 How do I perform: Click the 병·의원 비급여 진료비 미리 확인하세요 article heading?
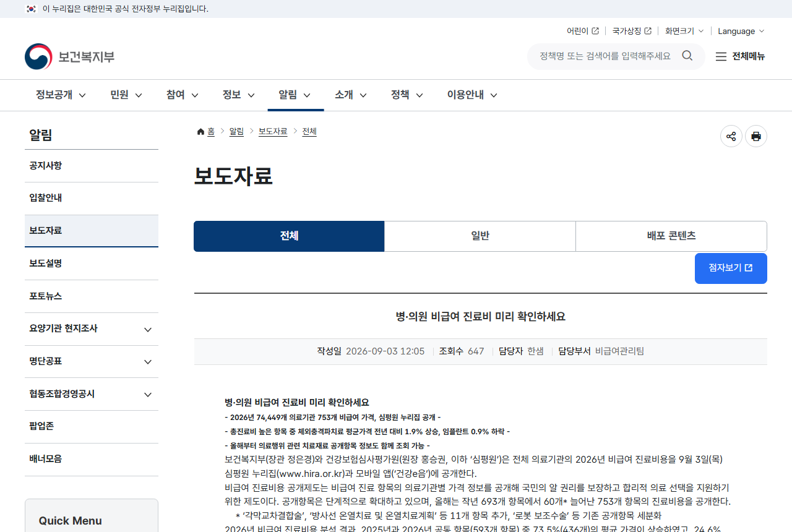tap(480, 317)
